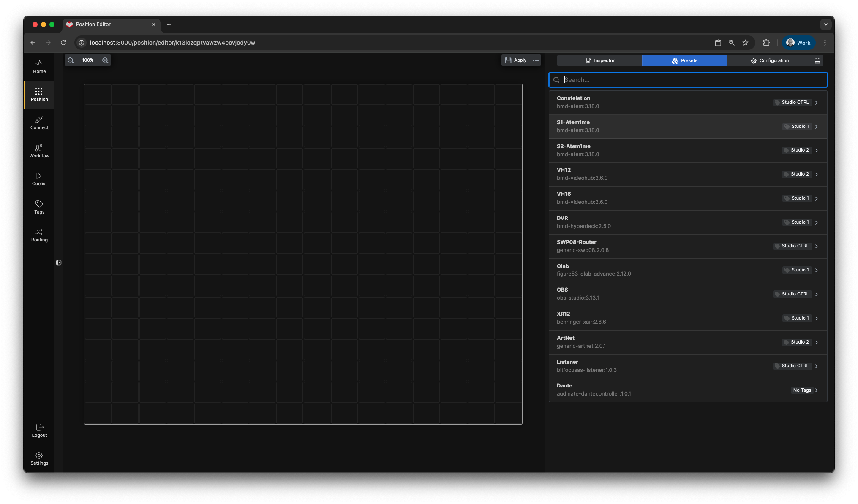This screenshot has width=858, height=504.
Task: Reload the Position Editor page
Action: click(x=63, y=43)
